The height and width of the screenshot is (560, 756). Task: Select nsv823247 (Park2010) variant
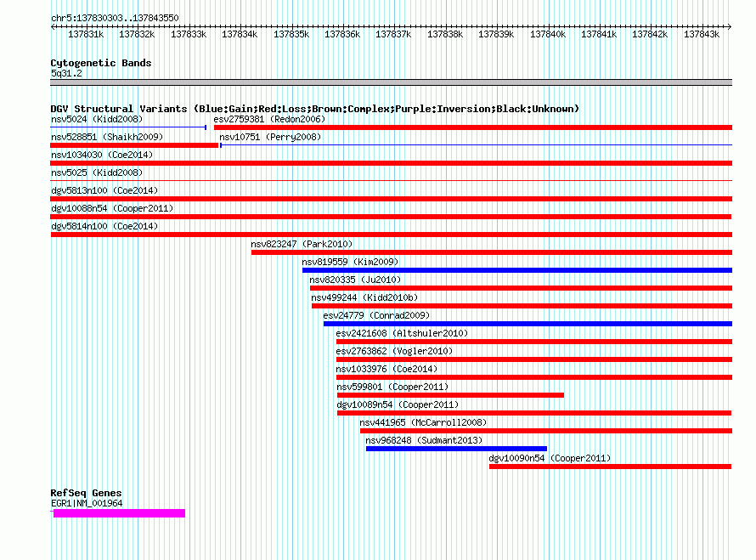[302, 244]
